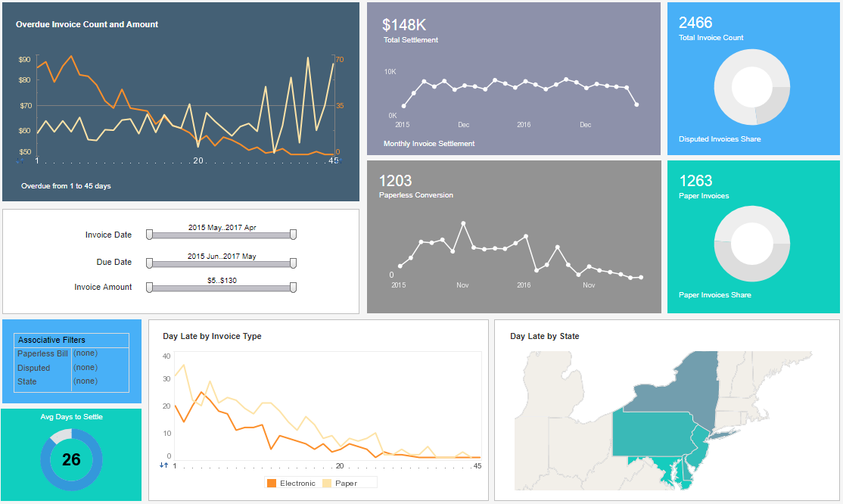This screenshot has width=843, height=504.
Task: Click the Paper legend swatch
Action: (x=327, y=483)
